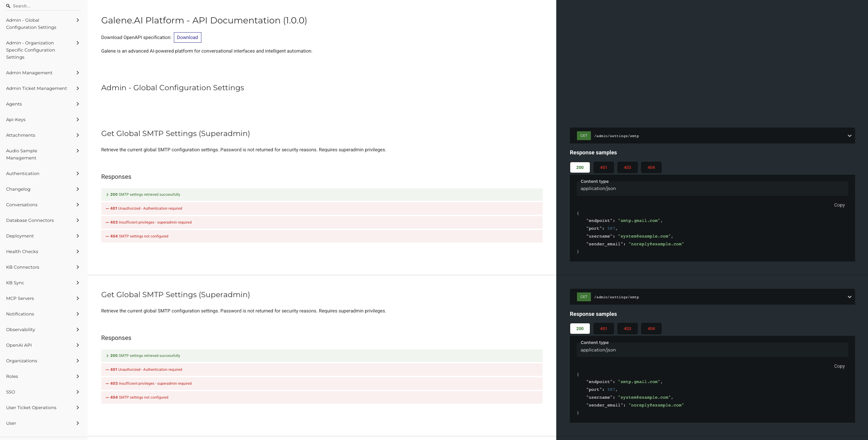Open Health Checks in the sidebar
The image size is (868, 440).
[22, 251]
